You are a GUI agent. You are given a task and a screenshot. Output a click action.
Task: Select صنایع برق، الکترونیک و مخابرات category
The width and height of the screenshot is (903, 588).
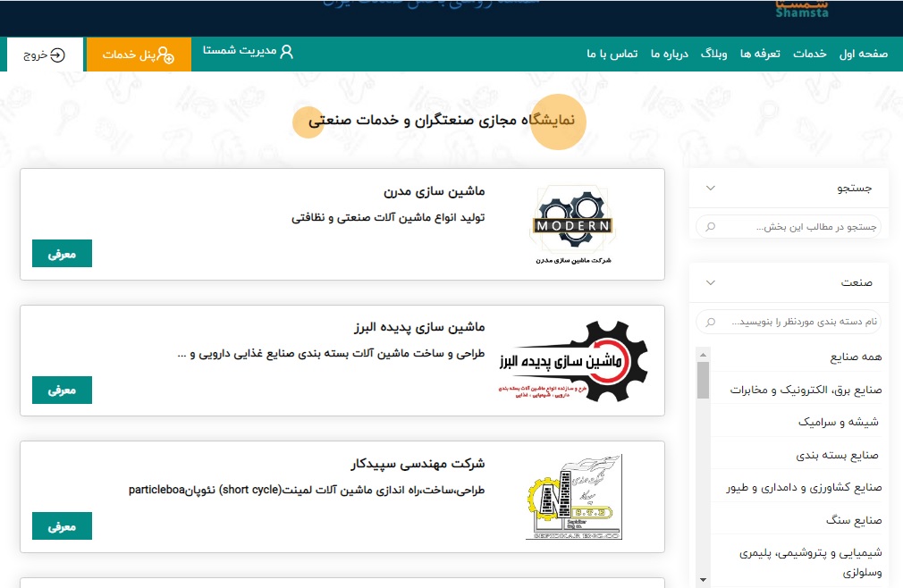[x=806, y=391]
